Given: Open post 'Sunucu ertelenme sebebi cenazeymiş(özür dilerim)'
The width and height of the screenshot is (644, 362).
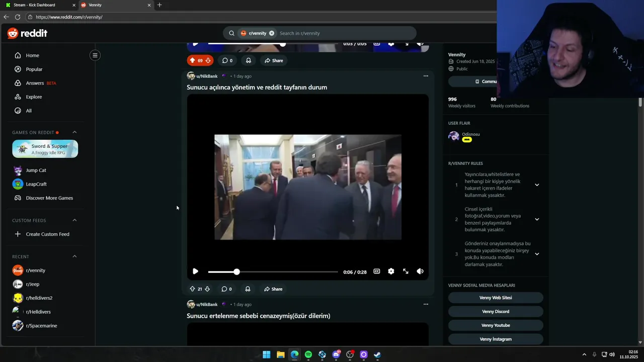Looking at the screenshot, I should (258, 316).
